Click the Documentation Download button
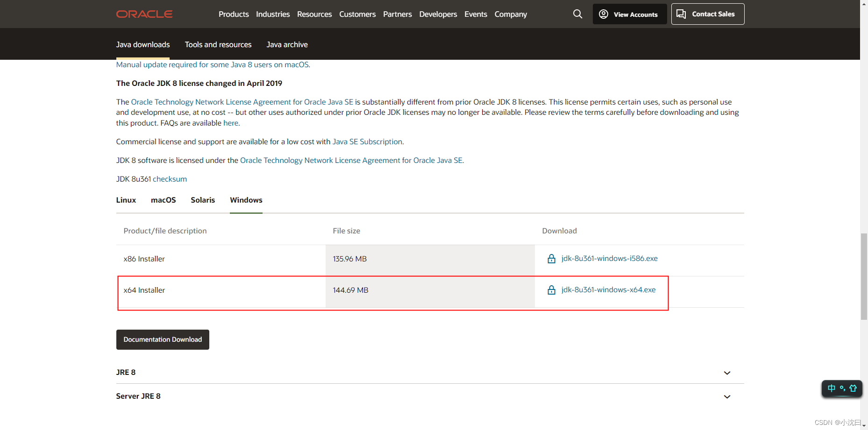The width and height of the screenshot is (868, 430). pos(163,339)
